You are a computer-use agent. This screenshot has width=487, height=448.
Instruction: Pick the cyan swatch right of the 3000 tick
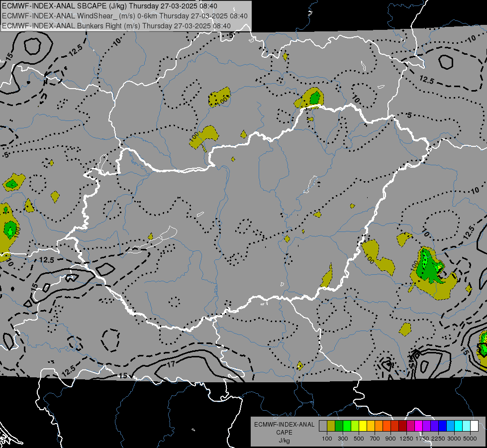459,426
